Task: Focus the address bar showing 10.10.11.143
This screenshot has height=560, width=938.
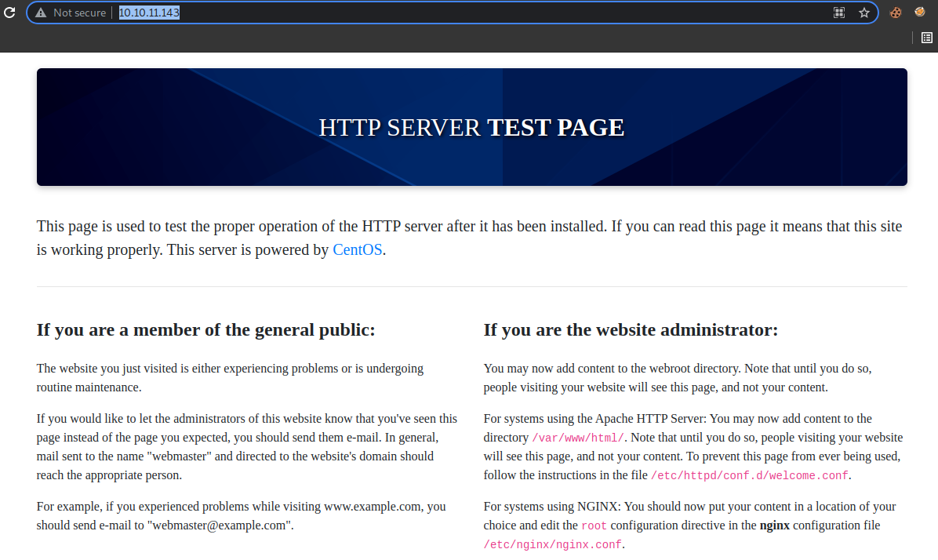Action: point(471,13)
